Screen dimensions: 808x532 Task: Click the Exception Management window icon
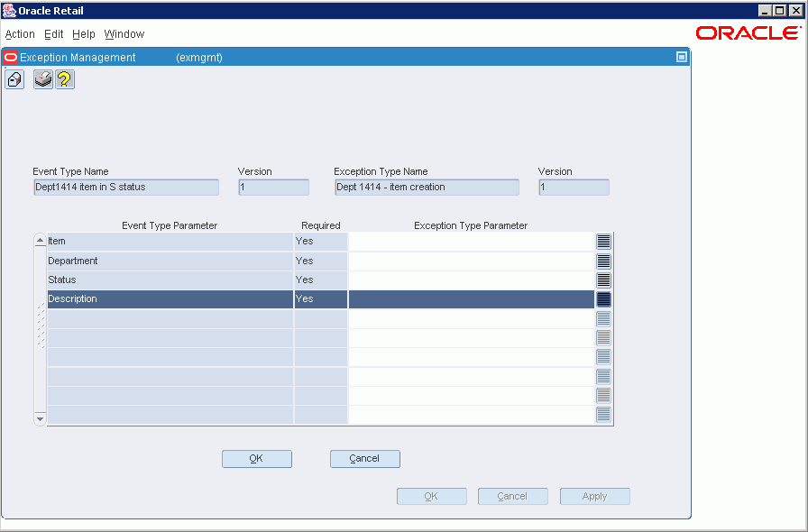click(10, 57)
